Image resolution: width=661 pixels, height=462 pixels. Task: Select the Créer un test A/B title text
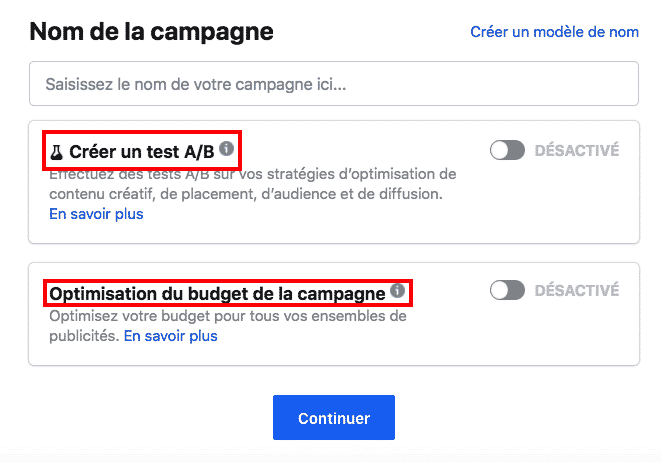[142, 152]
